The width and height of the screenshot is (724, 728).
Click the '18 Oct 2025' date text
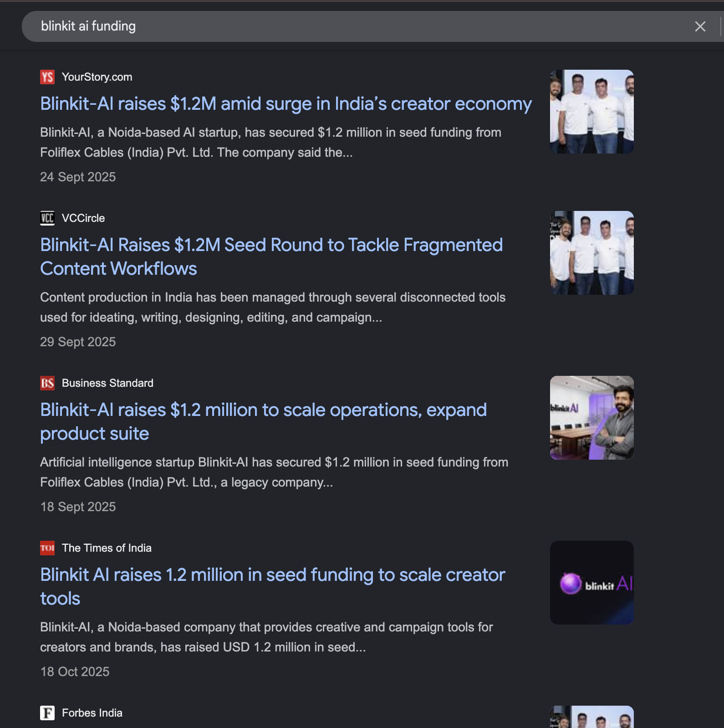coord(75,672)
